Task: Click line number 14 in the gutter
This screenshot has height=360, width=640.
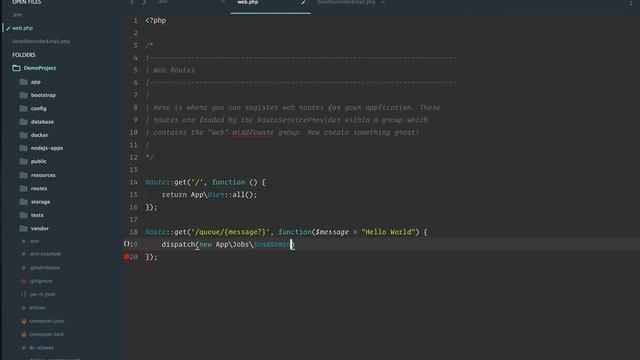Action: pos(133,182)
